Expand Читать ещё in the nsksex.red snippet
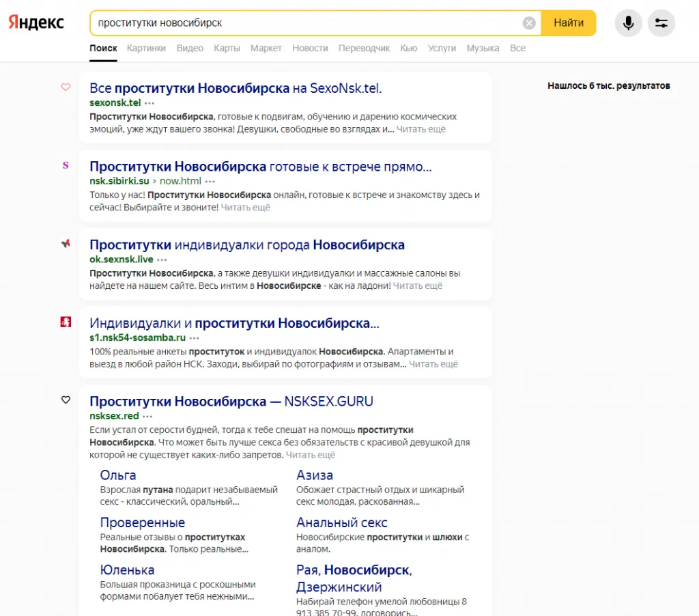 pos(311,455)
